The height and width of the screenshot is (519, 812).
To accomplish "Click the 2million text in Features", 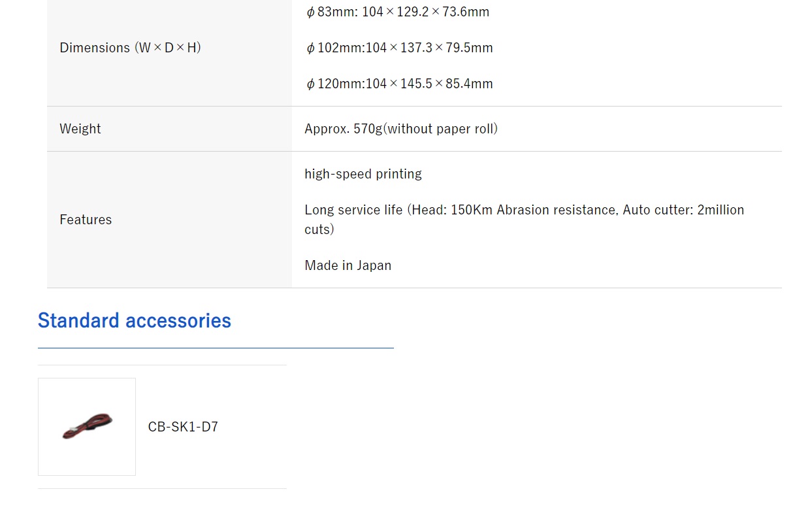I will coord(721,210).
